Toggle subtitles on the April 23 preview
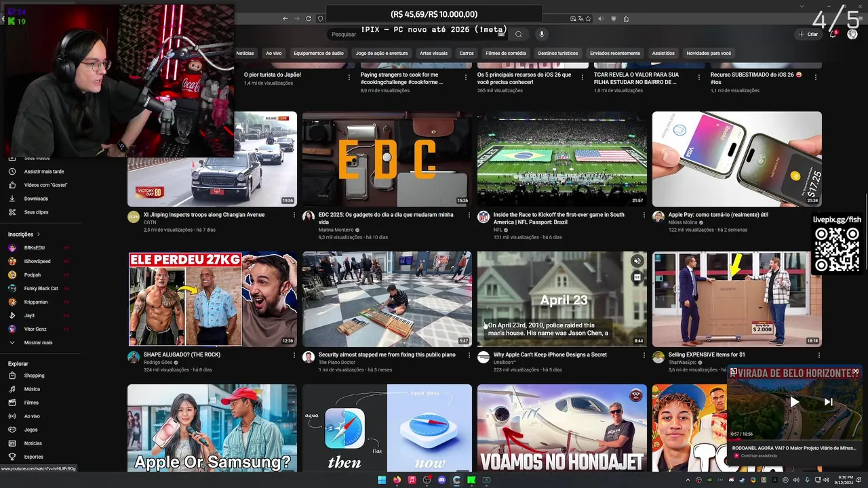 click(x=637, y=277)
